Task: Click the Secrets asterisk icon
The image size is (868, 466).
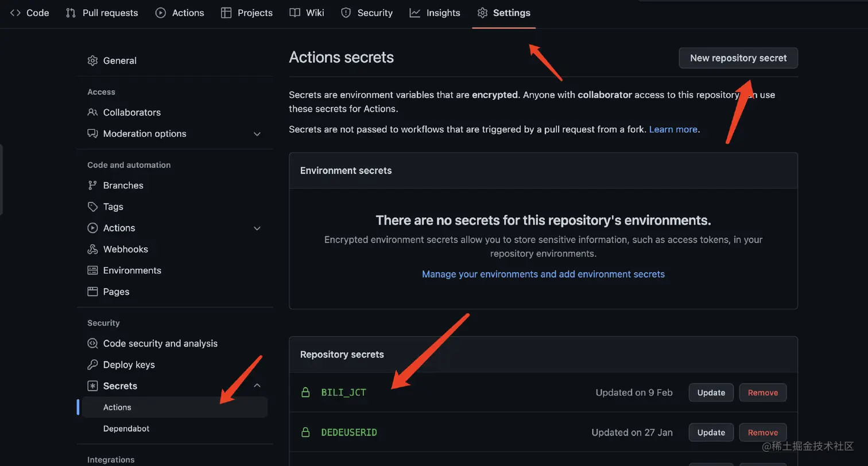Action: click(92, 386)
